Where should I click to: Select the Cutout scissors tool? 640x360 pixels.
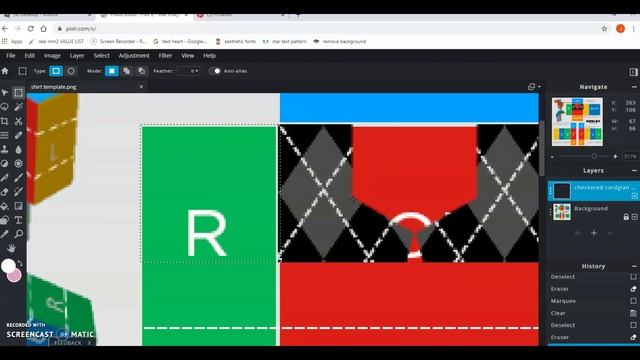click(18, 121)
